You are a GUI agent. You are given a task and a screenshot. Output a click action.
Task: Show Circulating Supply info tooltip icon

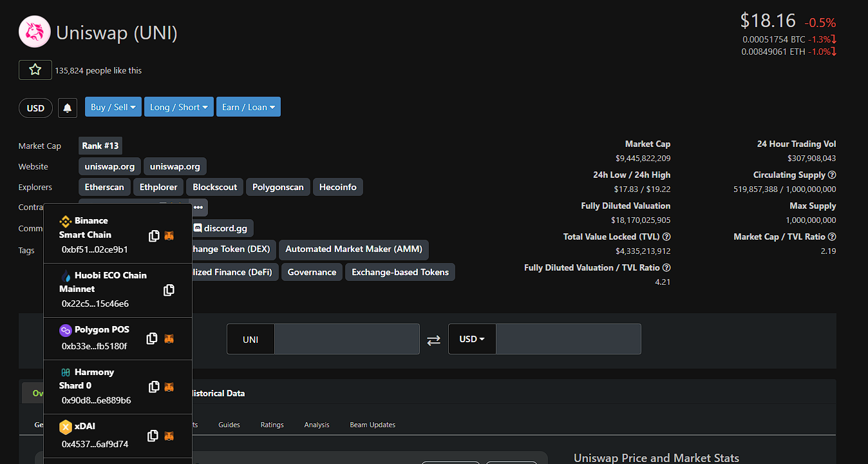pyautogui.click(x=832, y=175)
